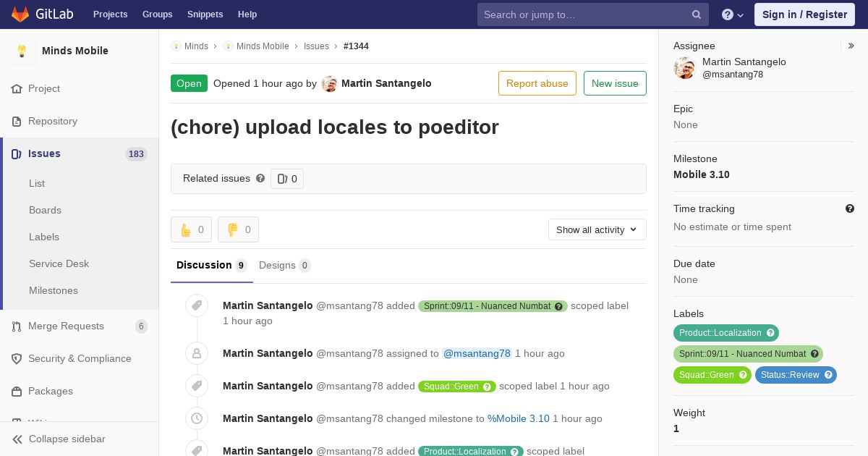Open the Minds Mobile project title

[x=75, y=51]
